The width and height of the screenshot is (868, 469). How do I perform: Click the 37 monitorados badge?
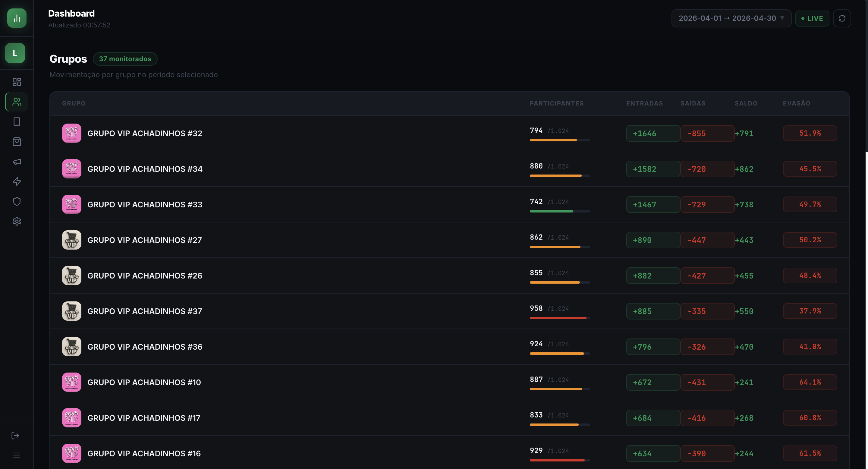point(125,58)
